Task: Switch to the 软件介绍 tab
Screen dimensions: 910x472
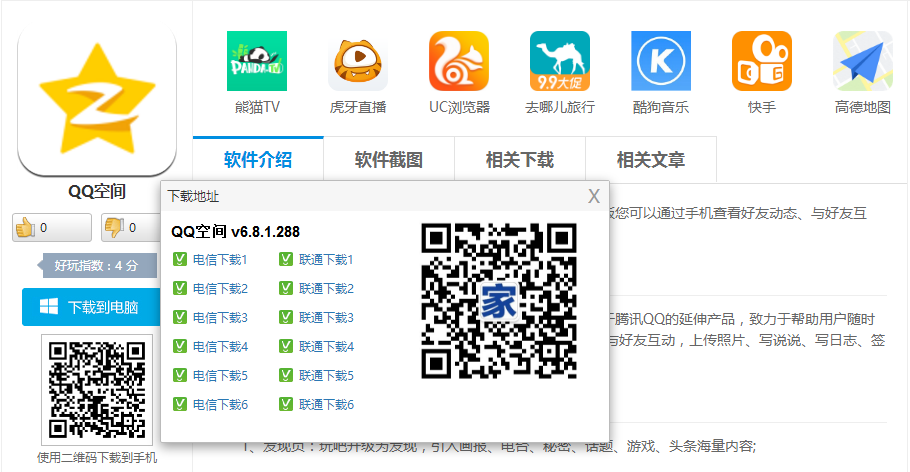Action: pyautogui.click(x=258, y=160)
